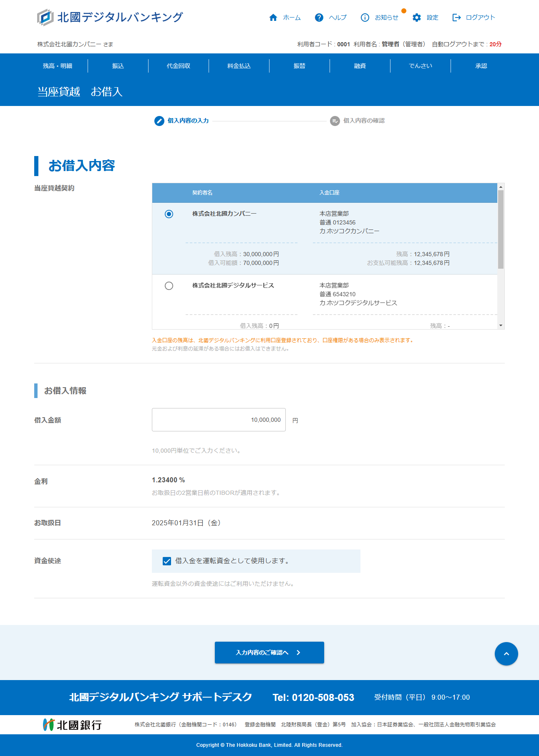The width and height of the screenshot is (539, 756).
Task: Open the 融資 menu
Action: (x=360, y=66)
